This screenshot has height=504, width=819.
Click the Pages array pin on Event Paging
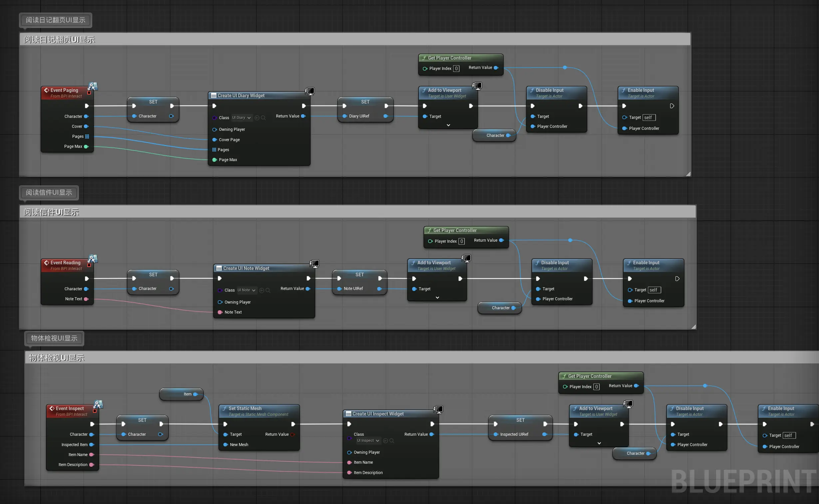point(87,136)
